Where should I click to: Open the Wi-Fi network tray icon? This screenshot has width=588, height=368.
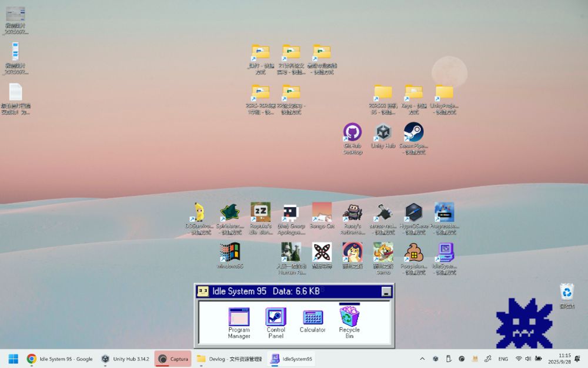(x=519, y=359)
